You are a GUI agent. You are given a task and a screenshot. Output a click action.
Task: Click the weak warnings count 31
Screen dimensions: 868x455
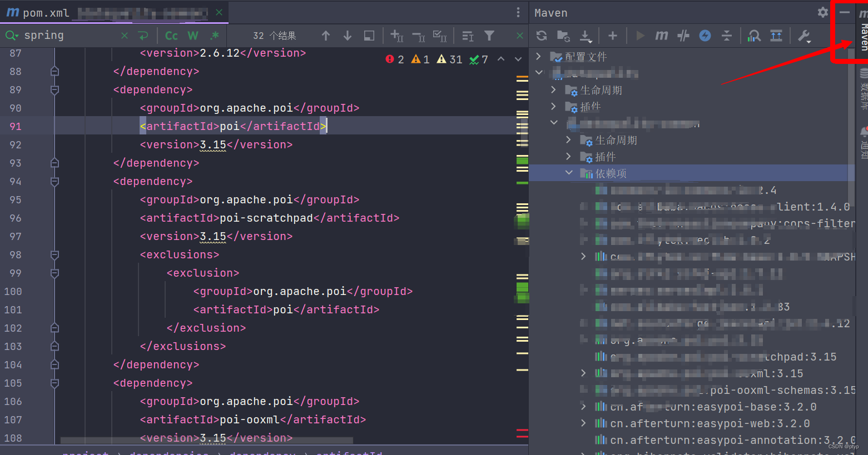(x=449, y=59)
